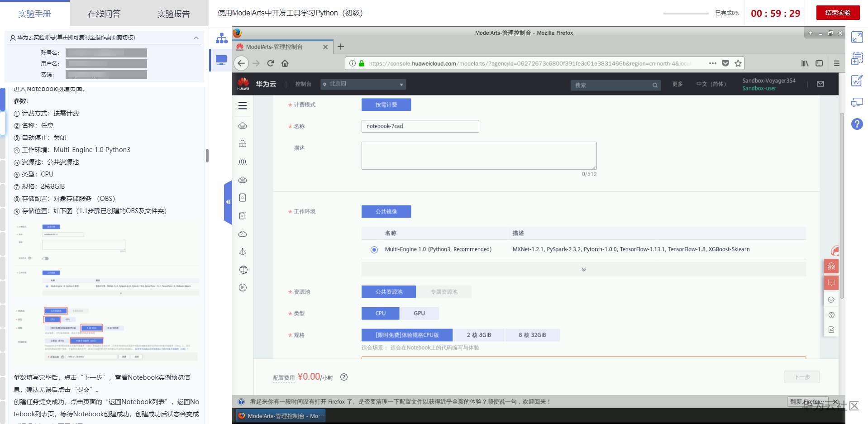Open the network topology icon in lab sidebar
This screenshot has width=868, height=424.
point(221,38)
